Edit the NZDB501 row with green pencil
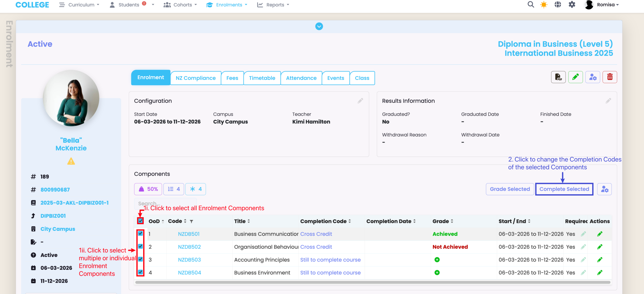The height and width of the screenshot is (294, 644). point(600,234)
